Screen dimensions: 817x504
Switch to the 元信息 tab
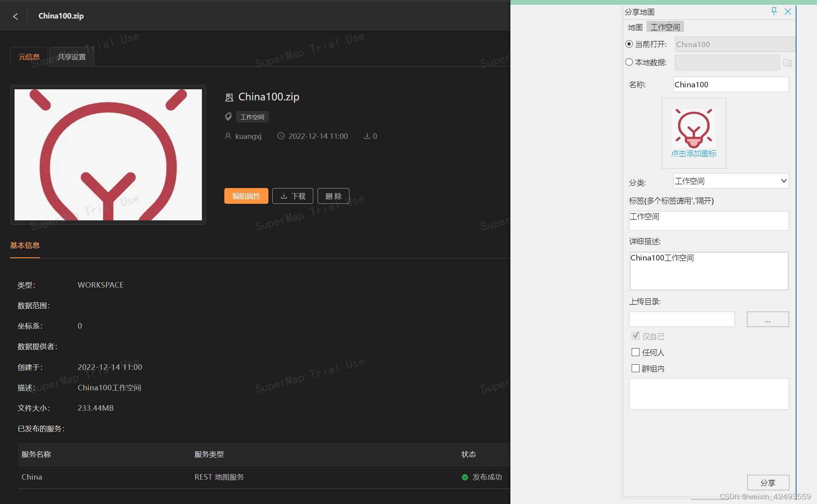(x=29, y=57)
